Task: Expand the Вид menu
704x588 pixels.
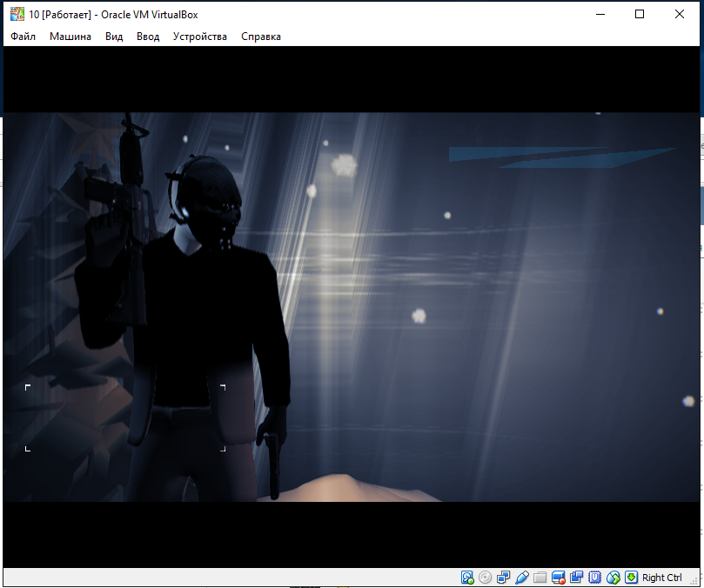Action: pos(114,37)
